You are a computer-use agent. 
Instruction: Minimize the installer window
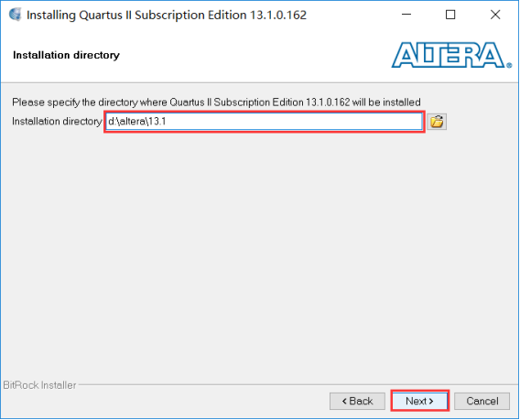coord(406,15)
